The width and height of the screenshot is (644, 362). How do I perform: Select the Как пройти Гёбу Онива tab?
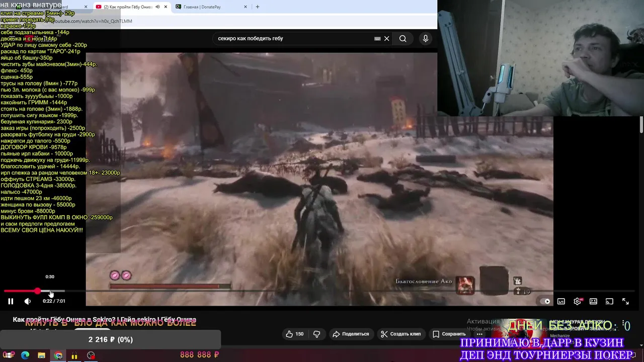132,7
